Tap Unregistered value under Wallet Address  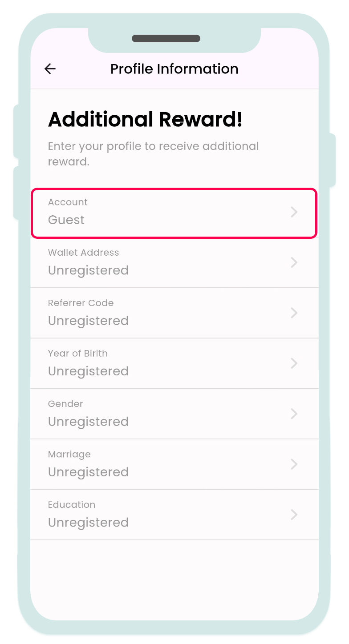pyautogui.click(x=88, y=270)
